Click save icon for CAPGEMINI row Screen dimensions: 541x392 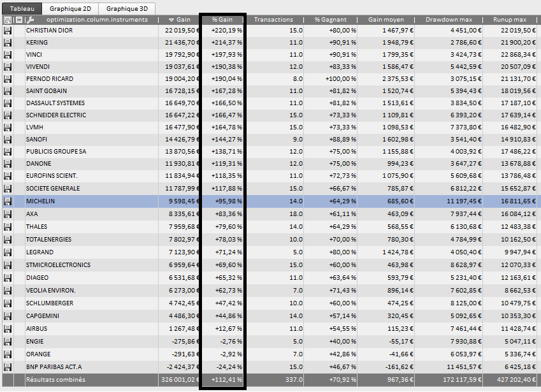point(8,316)
